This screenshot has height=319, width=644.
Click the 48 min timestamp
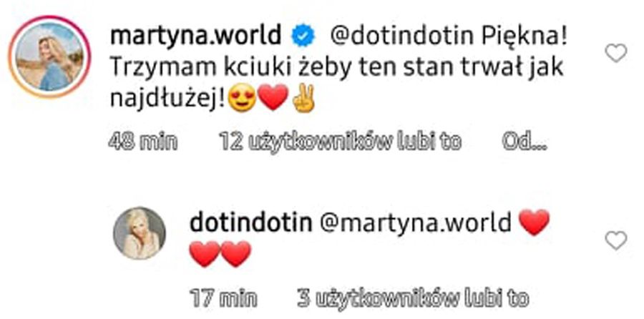(x=143, y=142)
